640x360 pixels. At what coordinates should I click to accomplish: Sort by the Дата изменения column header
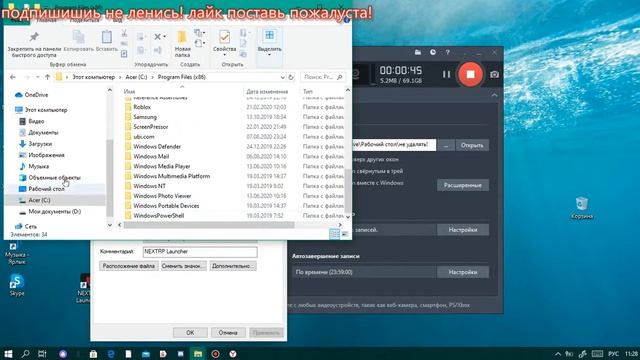[x=267, y=91]
